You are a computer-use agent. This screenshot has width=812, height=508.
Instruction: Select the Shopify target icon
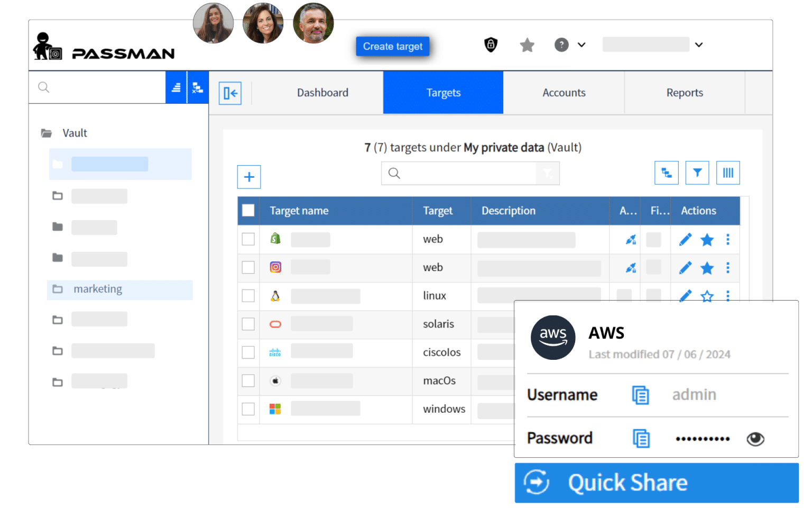tap(275, 239)
